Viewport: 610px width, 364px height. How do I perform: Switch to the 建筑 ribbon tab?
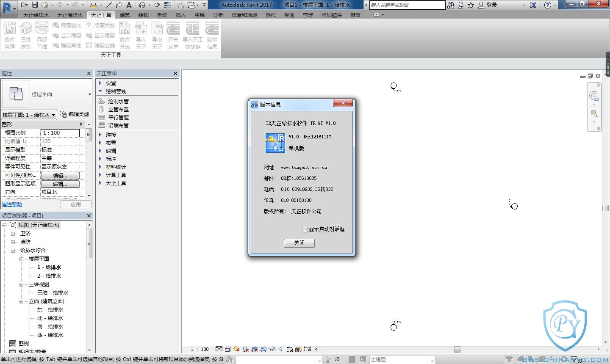125,15
